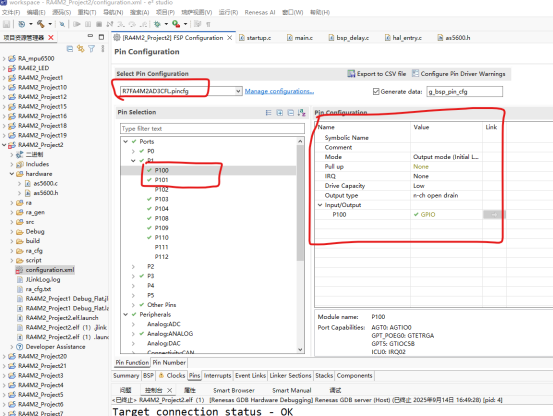The height and width of the screenshot is (416, 553).
Task: Collapse the Ports tree node
Action: pyautogui.click(x=126, y=141)
